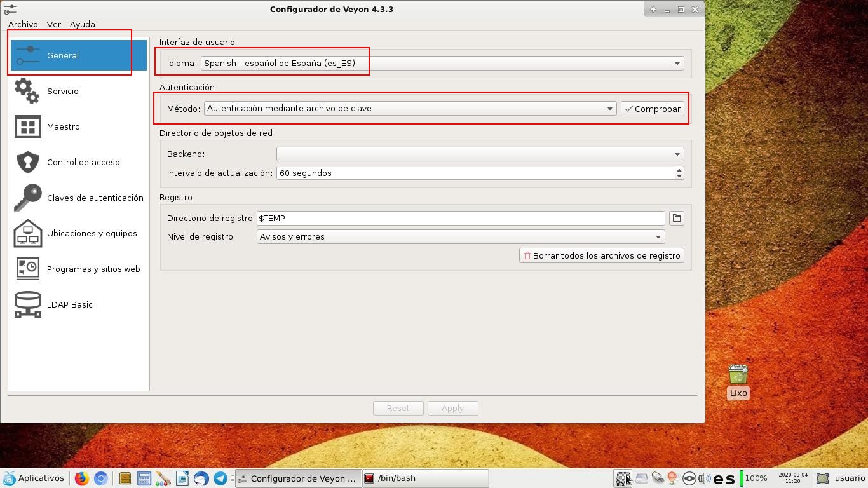Viewport: 868px width, 488px height.
Task: Browse for a registry directory folder
Action: pyautogui.click(x=676, y=218)
